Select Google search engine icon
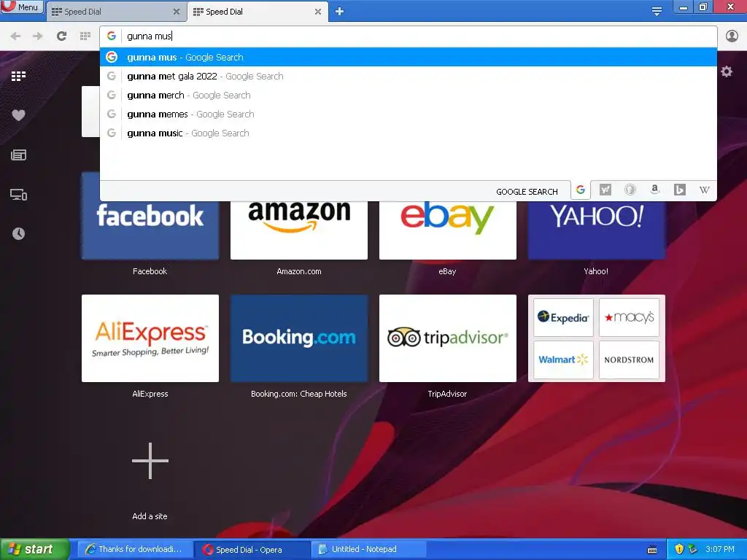This screenshot has width=747, height=560. (x=580, y=190)
